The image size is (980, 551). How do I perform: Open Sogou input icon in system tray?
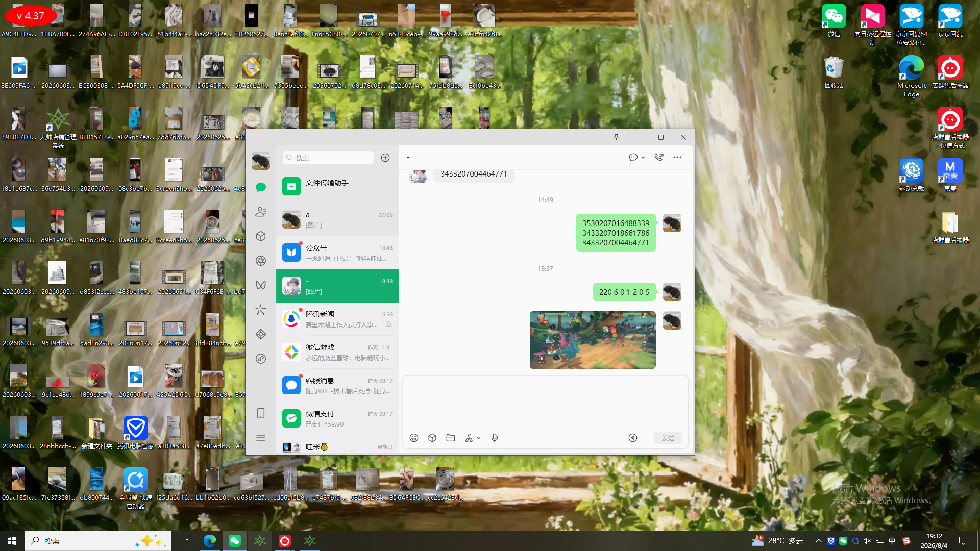[906, 541]
